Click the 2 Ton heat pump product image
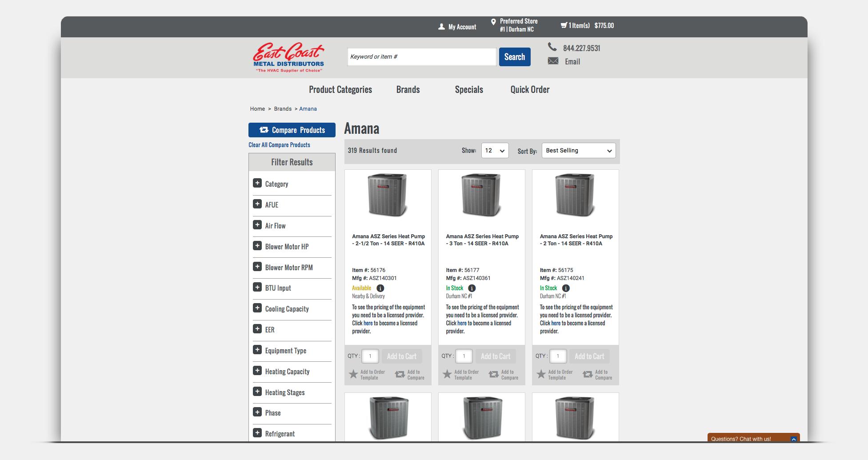Image resolution: width=868 pixels, height=460 pixels. pyautogui.click(x=575, y=195)
